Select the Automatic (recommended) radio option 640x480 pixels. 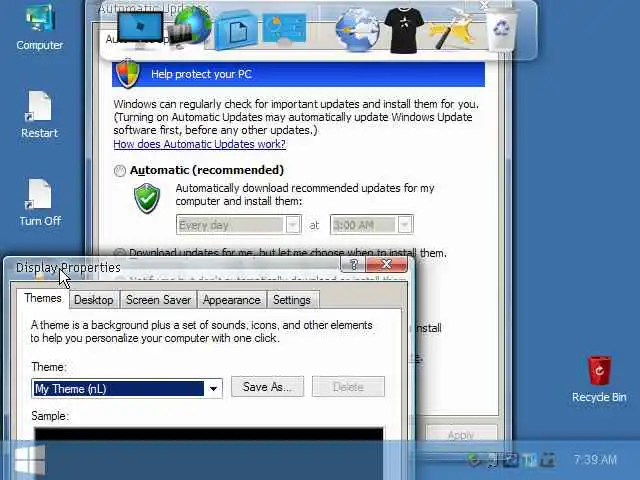coord(120,170)
